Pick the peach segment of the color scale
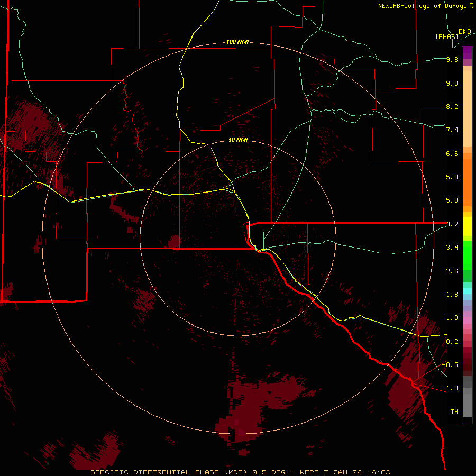Screen dimensions: 476x476 (x=467, y=108)
